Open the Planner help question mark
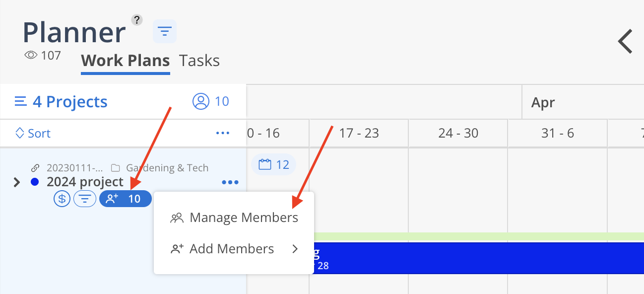Screen dimensions: 644x294 (x=137, y=20)
